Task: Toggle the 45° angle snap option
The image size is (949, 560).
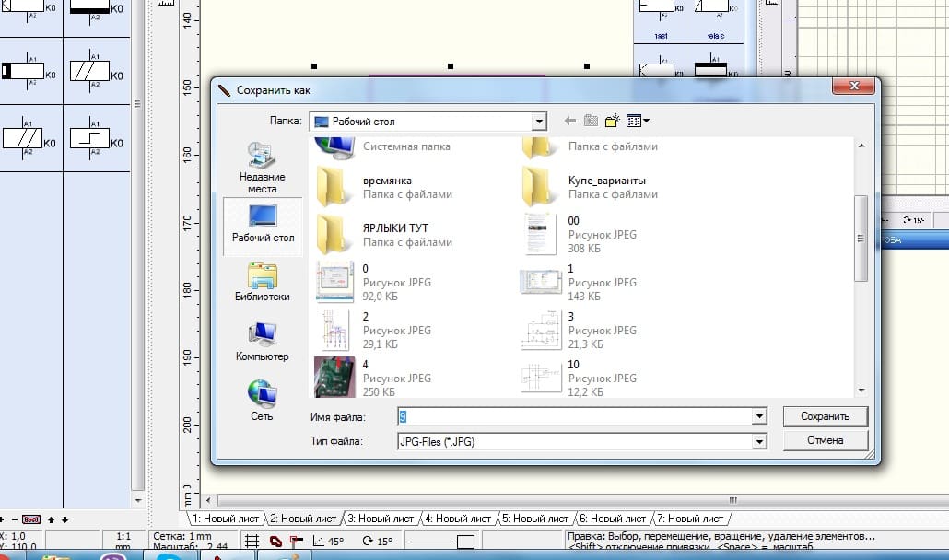Action: [x=328, y=542]
